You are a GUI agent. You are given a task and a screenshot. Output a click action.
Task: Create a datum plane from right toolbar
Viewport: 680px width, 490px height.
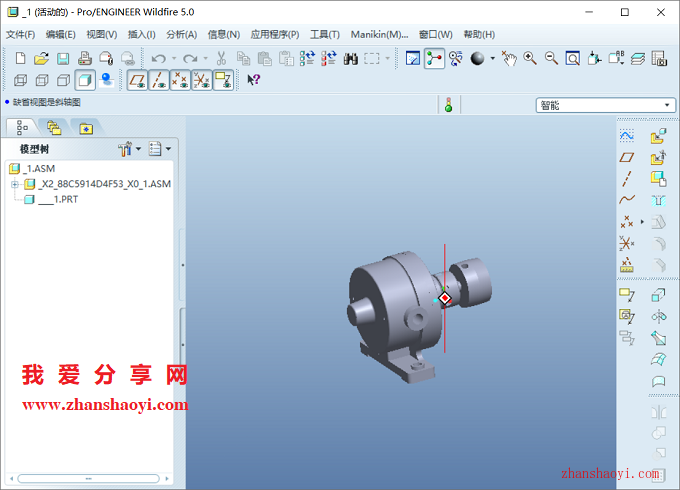pyautogui.click(x=627, y=157)
